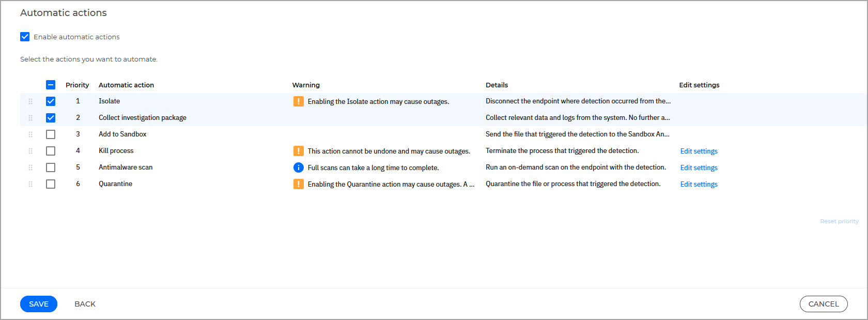Open Edit settings for Kill process

point(699,151)
